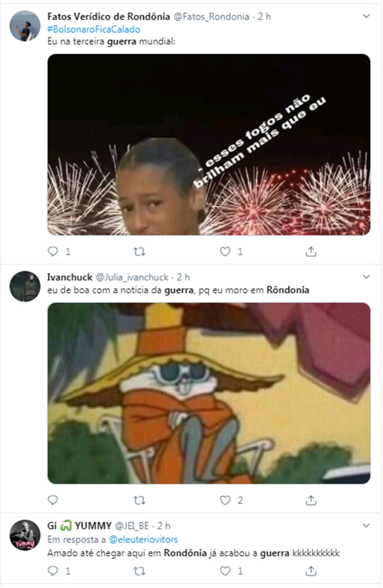383x588 pixels.
Task: Like the Fatos Verídico de Rondônia tweet
Action: click(225, 251)
